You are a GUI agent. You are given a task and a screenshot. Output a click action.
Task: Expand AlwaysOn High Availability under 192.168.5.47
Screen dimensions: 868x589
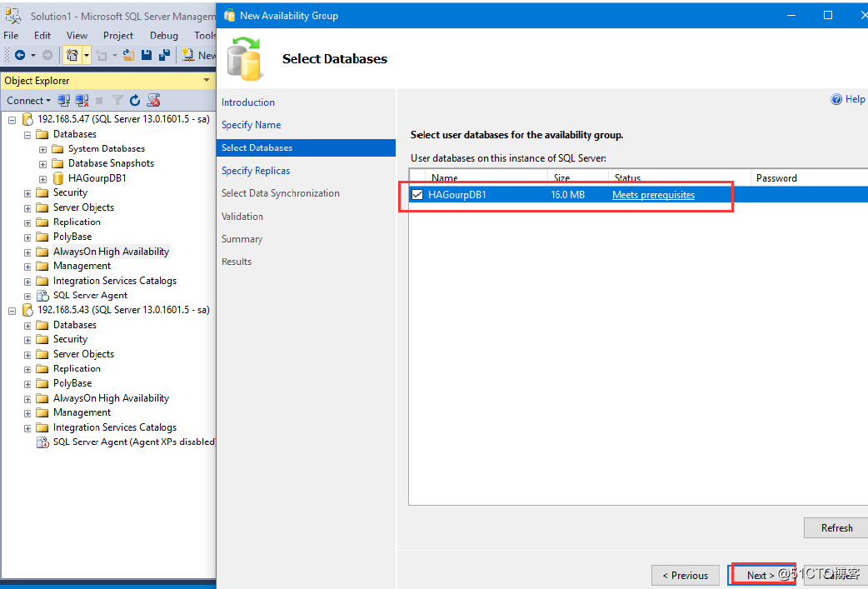pyautogui.click(x=27, y=252)
